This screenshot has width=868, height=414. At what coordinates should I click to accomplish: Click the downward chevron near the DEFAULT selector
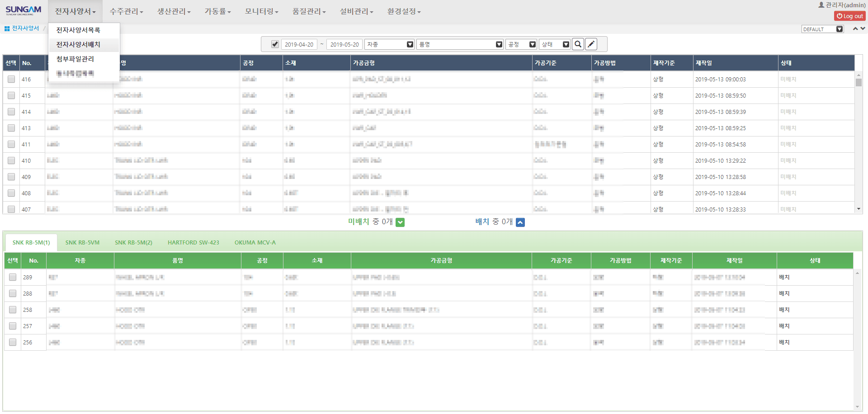point(863,28)
